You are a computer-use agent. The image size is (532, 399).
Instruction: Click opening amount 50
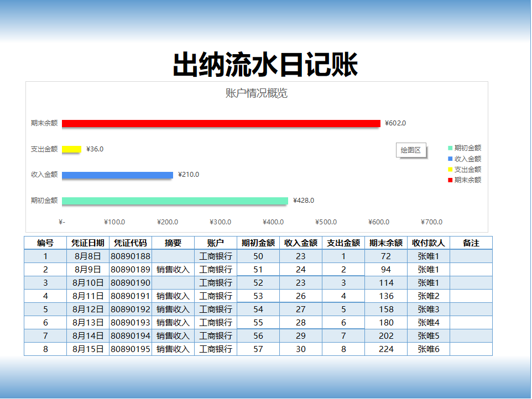(x=258, y=256)
